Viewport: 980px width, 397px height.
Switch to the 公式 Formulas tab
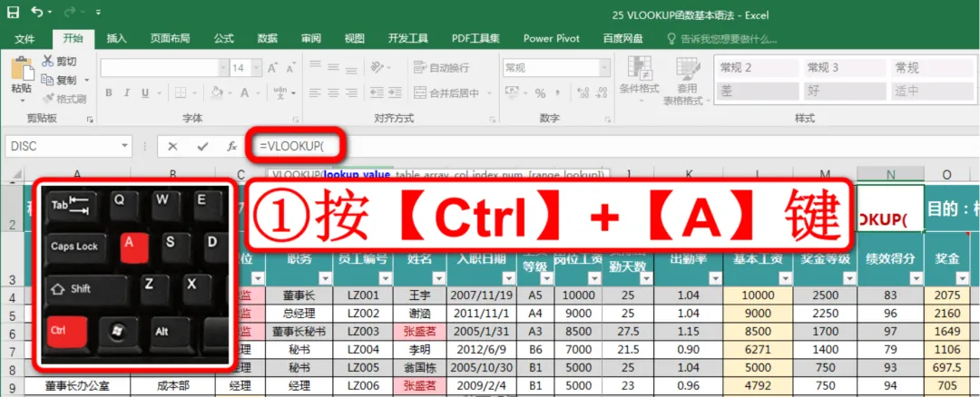224,38
